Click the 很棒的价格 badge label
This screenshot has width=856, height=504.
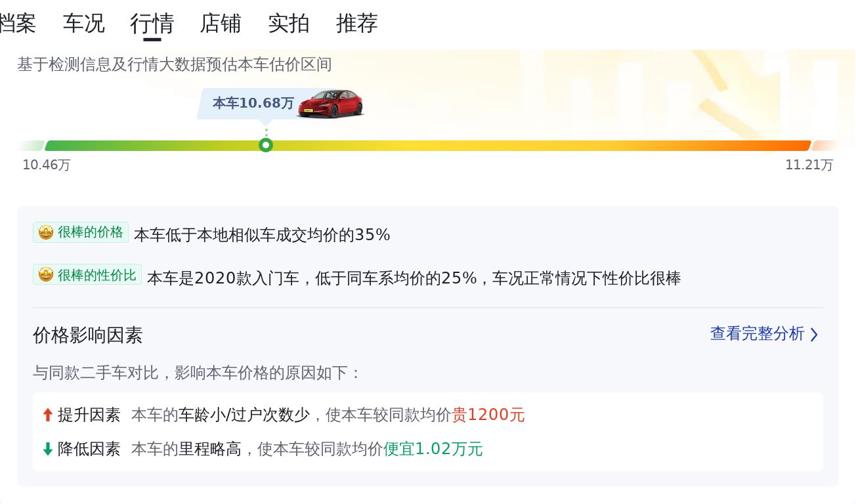pos(90,232)
